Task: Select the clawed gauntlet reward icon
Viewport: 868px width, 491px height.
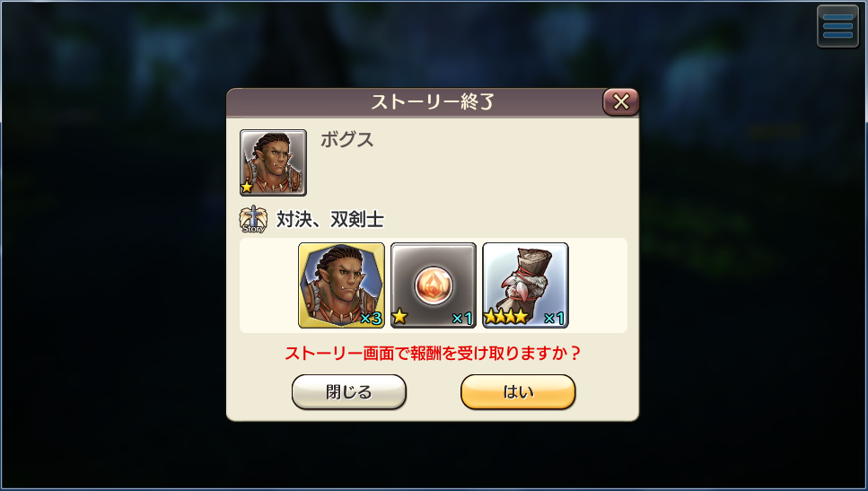Action: pyautogui.click(x=525, y=285)
